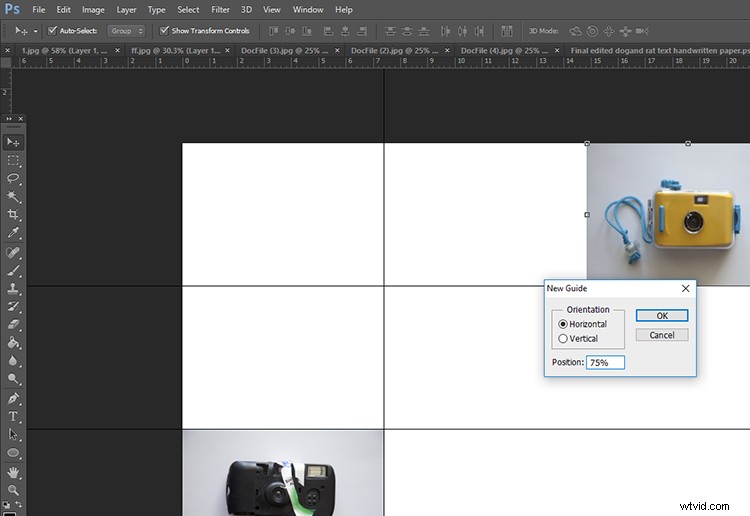This screenshot has height=516, width=750.
Task: Open the Edit menu
Action: 63,10
